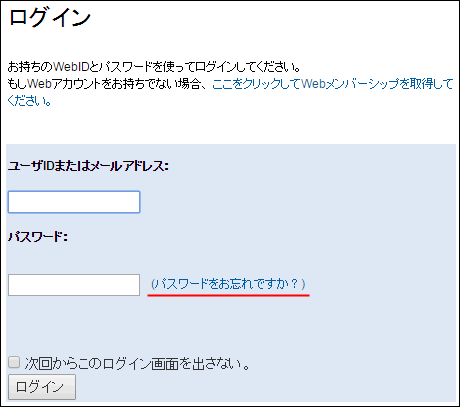Focus the パスワード input field

tap(74, 285)
